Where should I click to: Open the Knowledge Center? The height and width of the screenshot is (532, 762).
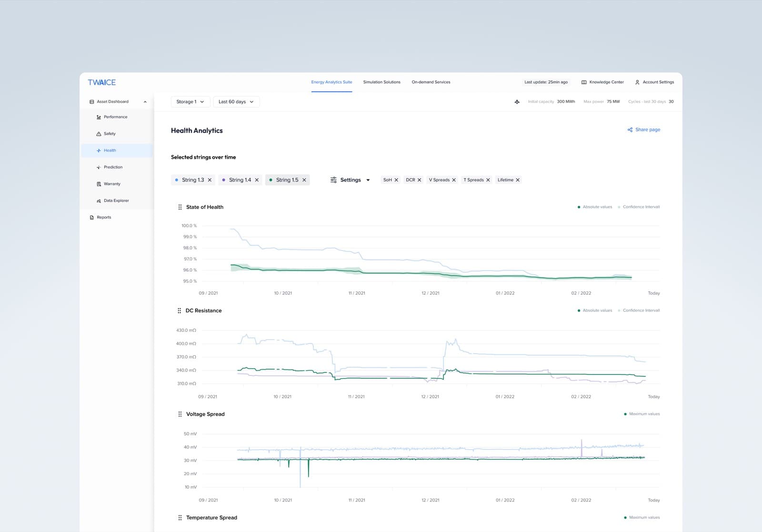[602, 82]
